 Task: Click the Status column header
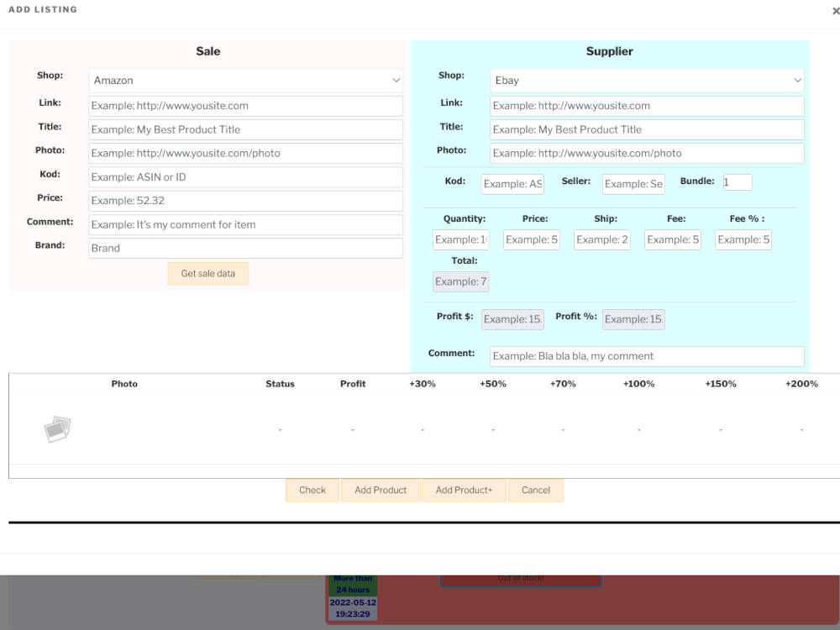pyautogui.click(x=281, y=384)
